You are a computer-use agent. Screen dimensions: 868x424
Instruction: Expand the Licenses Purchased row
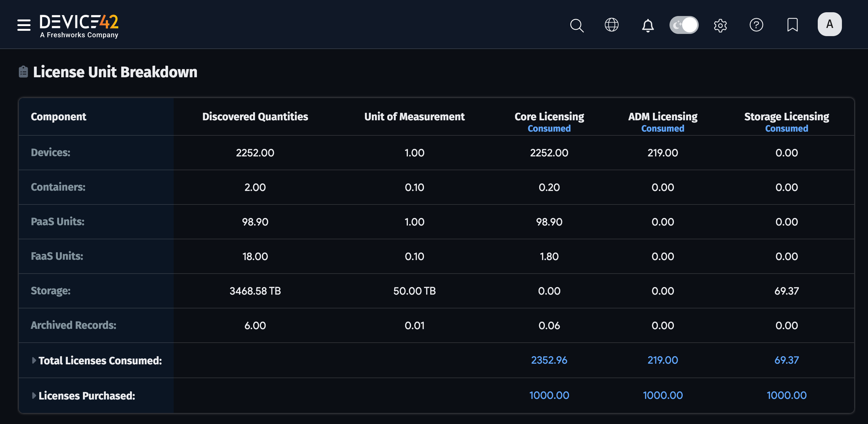coord(34,395)
